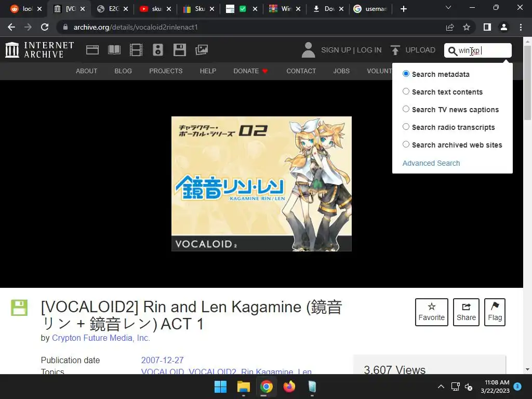The height and width of the screenshot is (399, 532).
Task: Open Firefox from the taskbar
Action: coord(289,387)
